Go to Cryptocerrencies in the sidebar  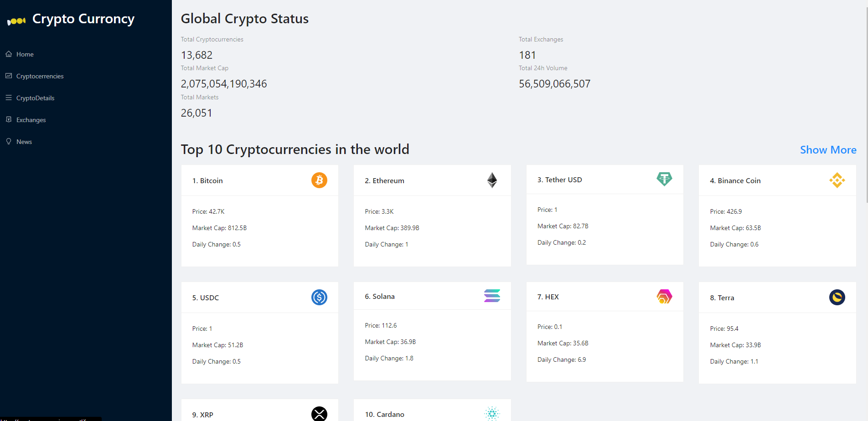tap(40, 76)
